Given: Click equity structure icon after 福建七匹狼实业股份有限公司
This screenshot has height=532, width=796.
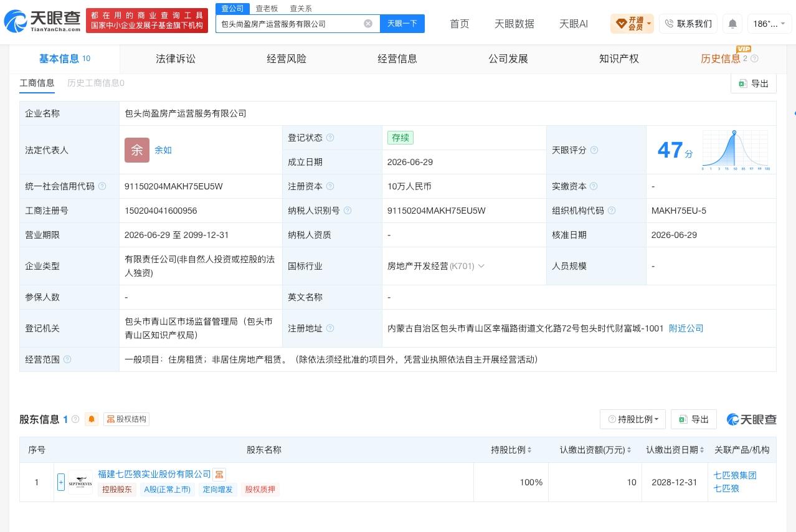Looking at the screenshot, I should point(219,475).
